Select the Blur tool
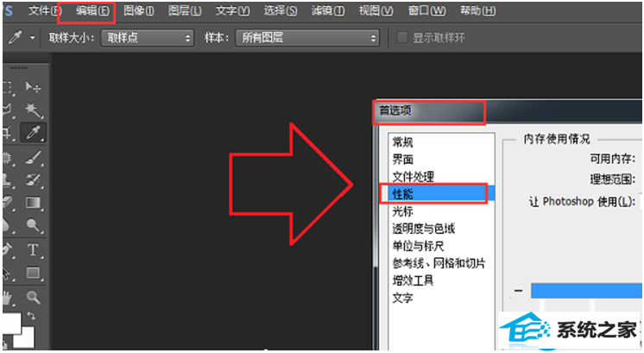Viewport: 644px width, 353px height. (x=9, y=225)
